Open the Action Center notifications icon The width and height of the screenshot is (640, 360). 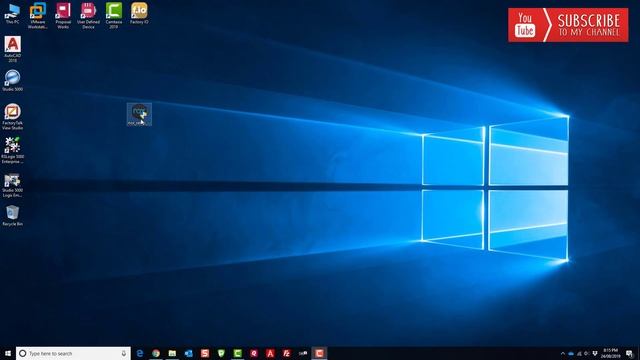pos(630,353)
